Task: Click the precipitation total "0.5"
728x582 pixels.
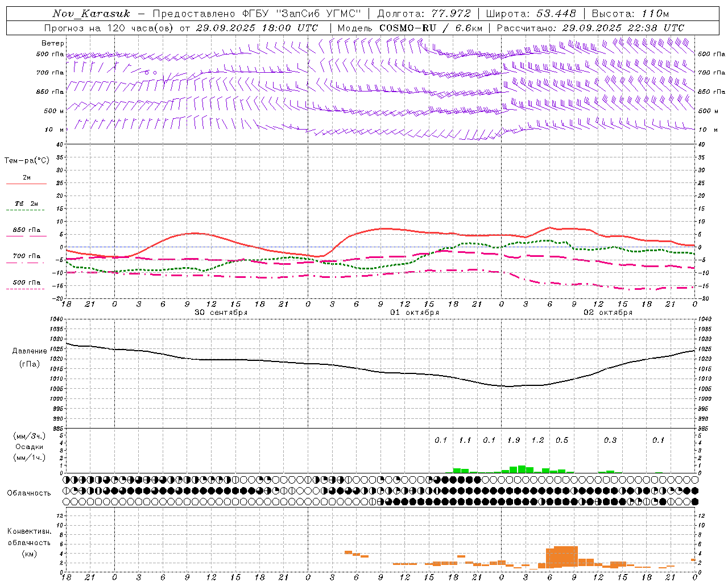Action: point(562,440)
